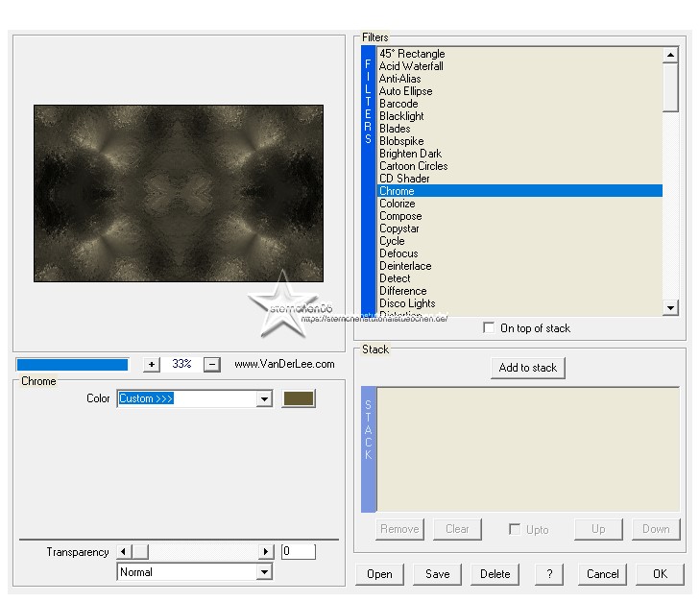Click the Save preset button

coord(437,574)
